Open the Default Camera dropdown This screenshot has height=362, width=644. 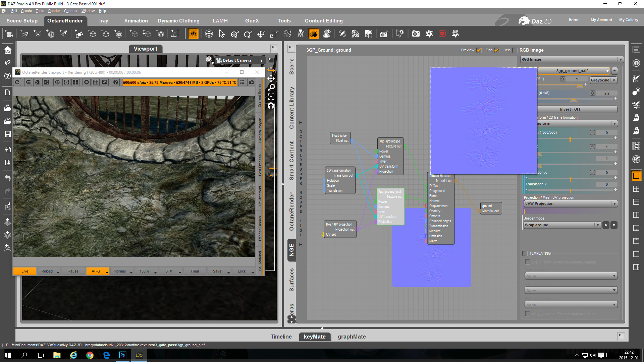261,60
